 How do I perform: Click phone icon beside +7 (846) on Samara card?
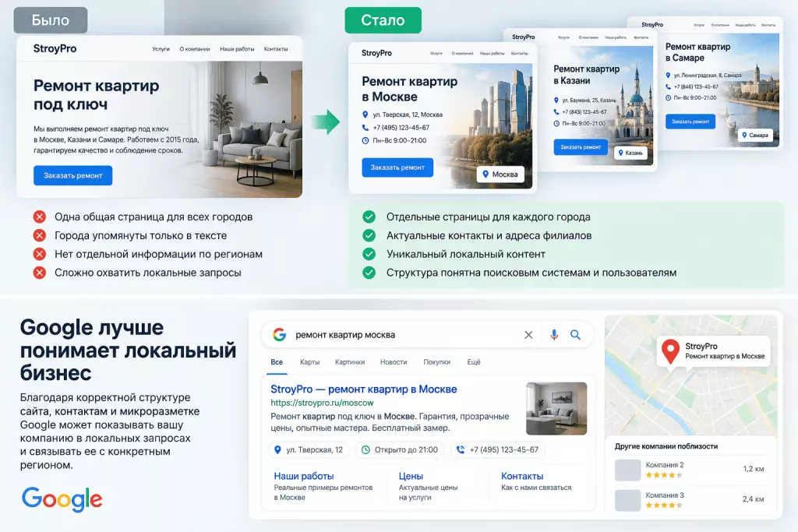pos(668,86)
